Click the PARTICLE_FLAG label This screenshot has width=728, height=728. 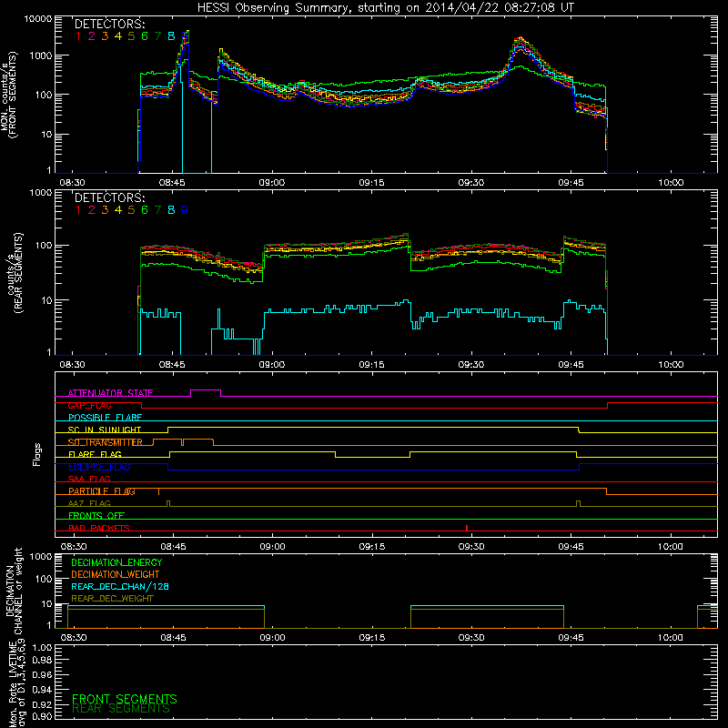tap(102, 490)
